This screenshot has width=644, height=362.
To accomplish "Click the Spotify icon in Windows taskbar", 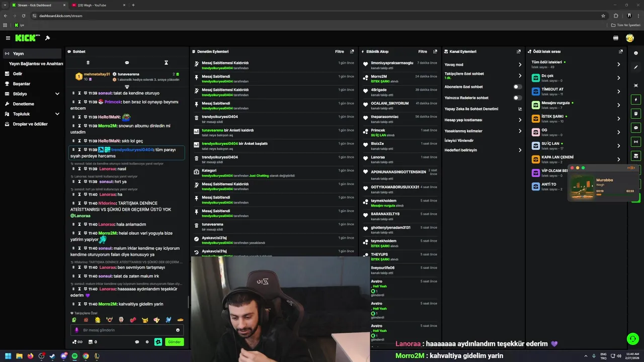I will coord(74,356).
